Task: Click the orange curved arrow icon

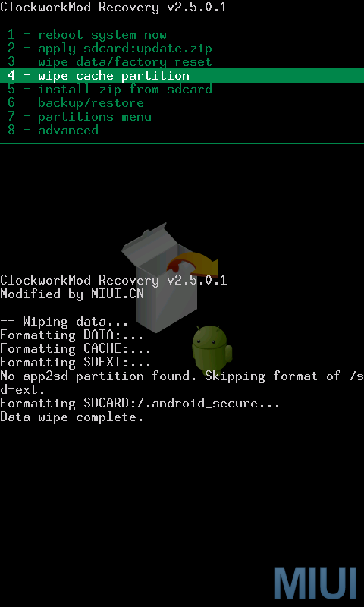Action: pos(193,264)
